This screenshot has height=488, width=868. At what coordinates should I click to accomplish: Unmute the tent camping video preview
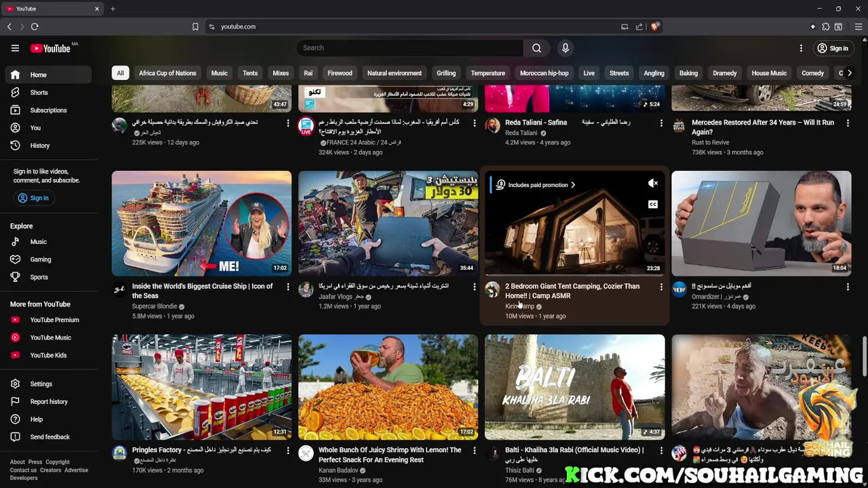[x=653, y=184]
